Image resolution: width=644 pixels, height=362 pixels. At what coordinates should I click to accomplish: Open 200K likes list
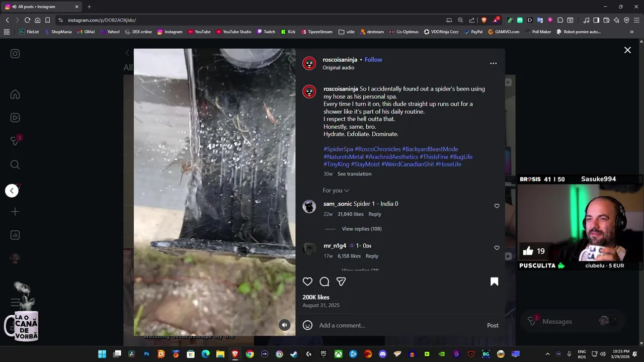(316, 297)
